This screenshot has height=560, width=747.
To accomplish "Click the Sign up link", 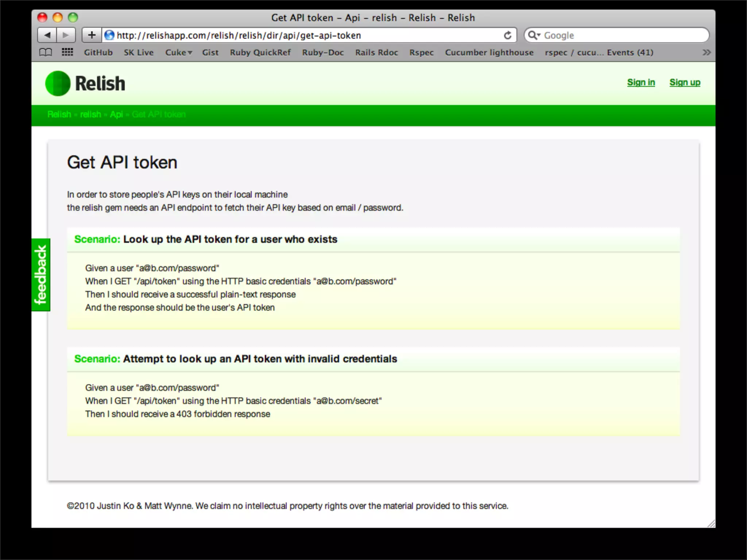I will click(685, 82).
